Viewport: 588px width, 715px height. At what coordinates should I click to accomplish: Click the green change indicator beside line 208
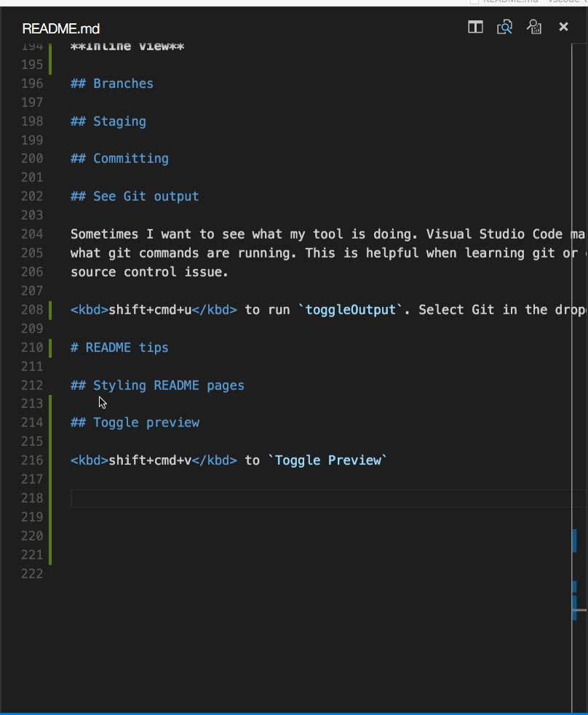pos(49,309)
